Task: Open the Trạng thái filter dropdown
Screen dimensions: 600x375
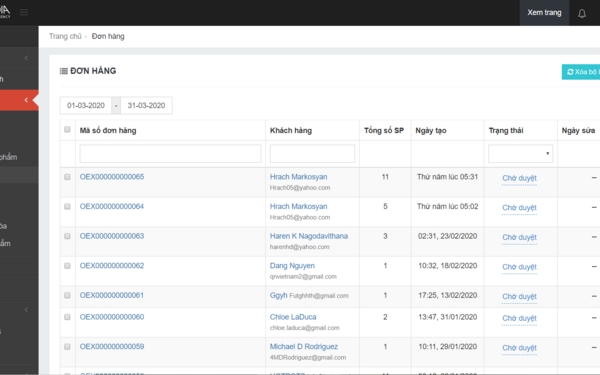Action: point(520,153)
